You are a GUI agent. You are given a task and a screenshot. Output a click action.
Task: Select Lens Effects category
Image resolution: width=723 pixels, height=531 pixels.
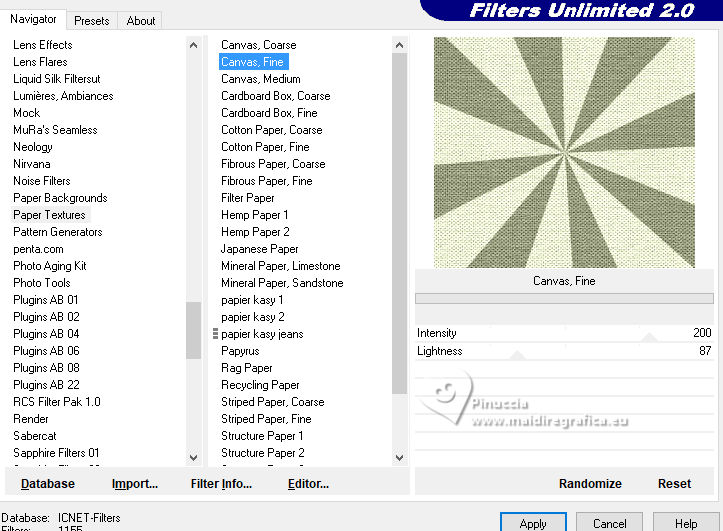pos(43,45)
